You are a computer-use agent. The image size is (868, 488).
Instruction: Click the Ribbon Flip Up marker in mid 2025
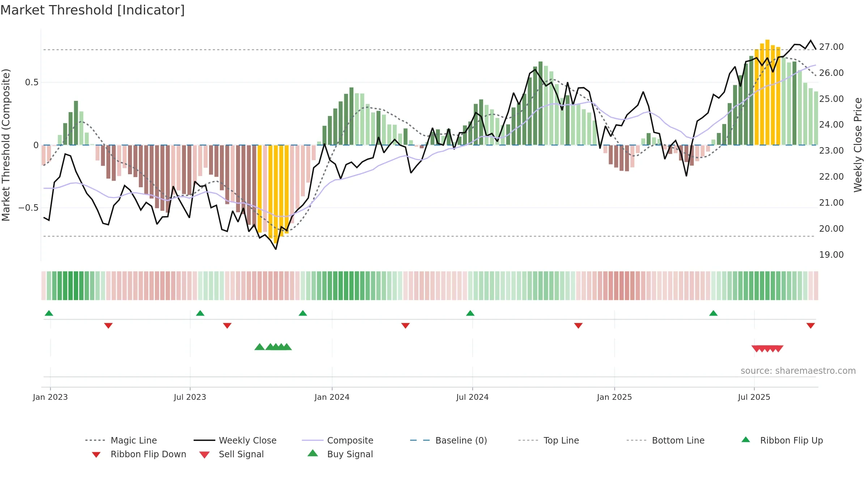[x=713, y=313]
